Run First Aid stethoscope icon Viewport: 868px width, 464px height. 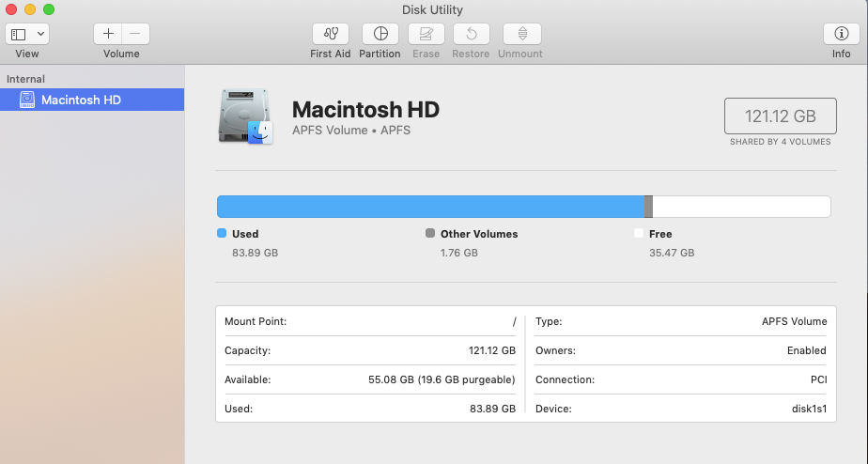pos(331,34)
